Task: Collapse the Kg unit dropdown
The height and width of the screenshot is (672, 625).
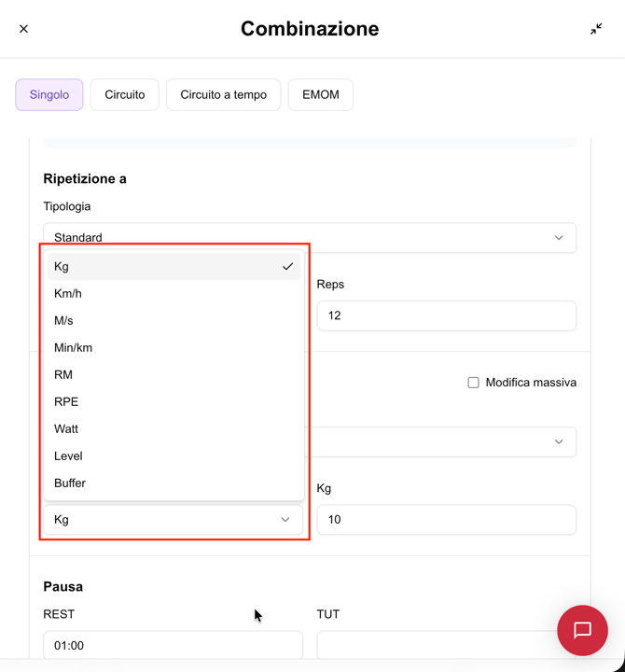Action: tap(173, 520)
